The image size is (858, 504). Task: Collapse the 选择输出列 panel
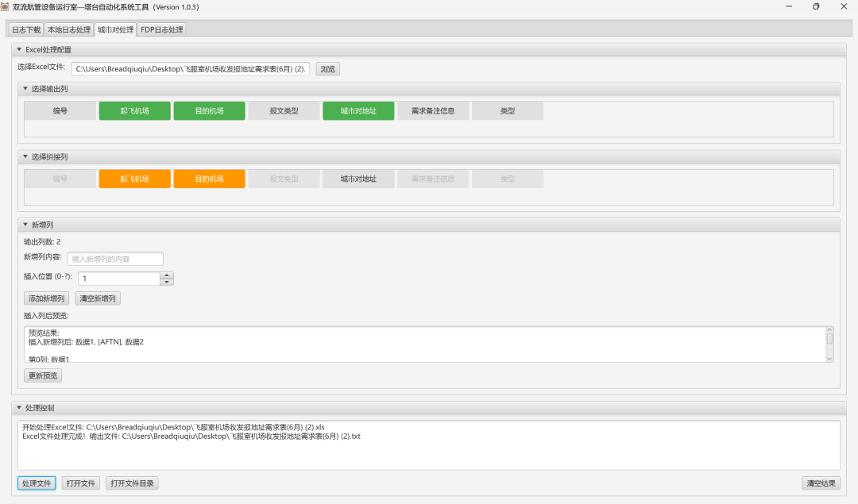coord(25,89)
